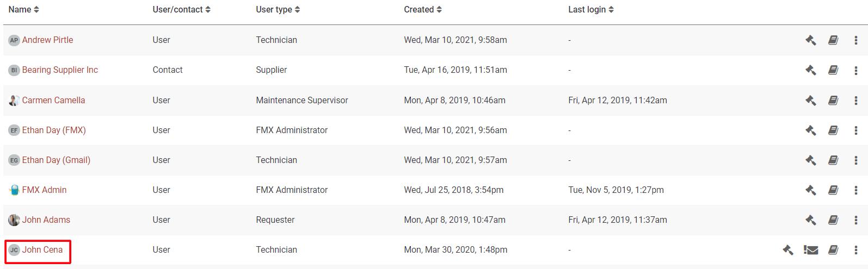Screen dimensions: 868x269
Task: Click the envelope alert icon for John Cena
Action: click(811, 250)
